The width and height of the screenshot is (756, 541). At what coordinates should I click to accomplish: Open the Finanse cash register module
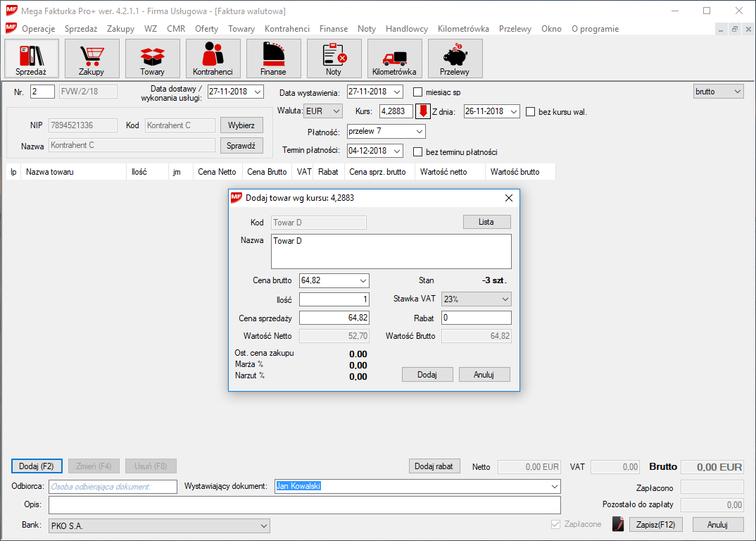(273, 58)
